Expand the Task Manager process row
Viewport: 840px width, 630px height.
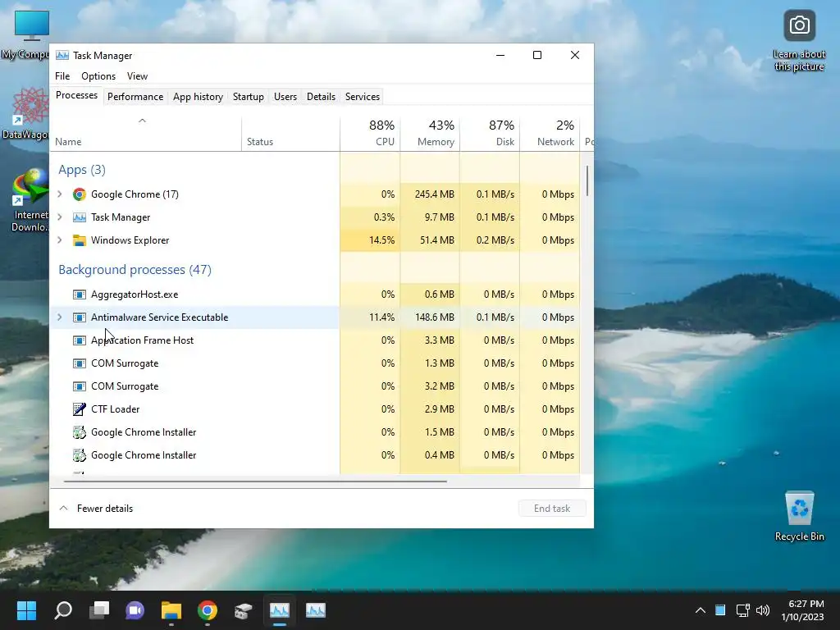59,217
